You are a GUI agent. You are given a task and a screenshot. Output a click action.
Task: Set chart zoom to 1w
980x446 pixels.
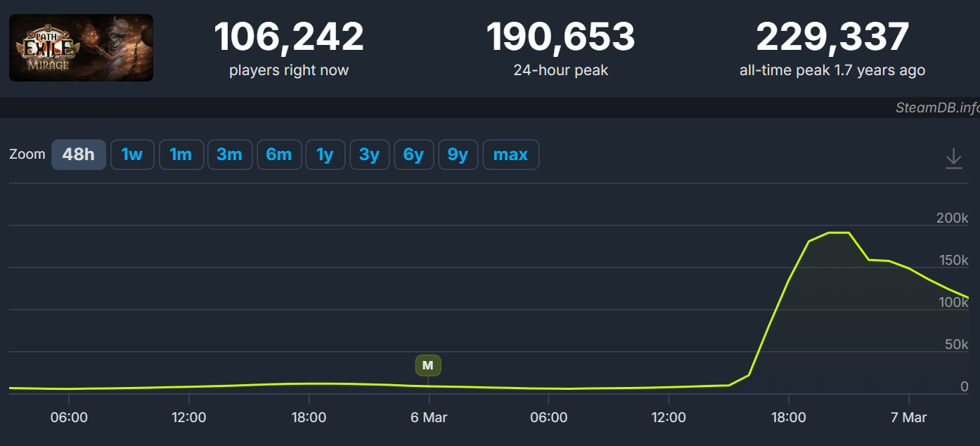tap(132, 155)
